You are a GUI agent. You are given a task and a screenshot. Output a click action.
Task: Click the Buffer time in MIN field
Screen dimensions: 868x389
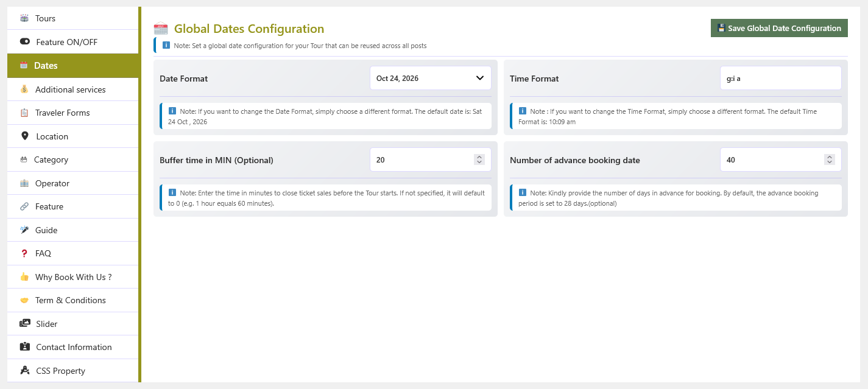pos(431,159)
